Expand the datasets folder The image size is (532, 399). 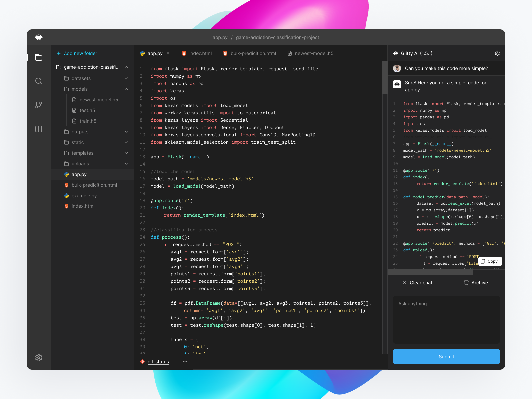tap(126, 78)
